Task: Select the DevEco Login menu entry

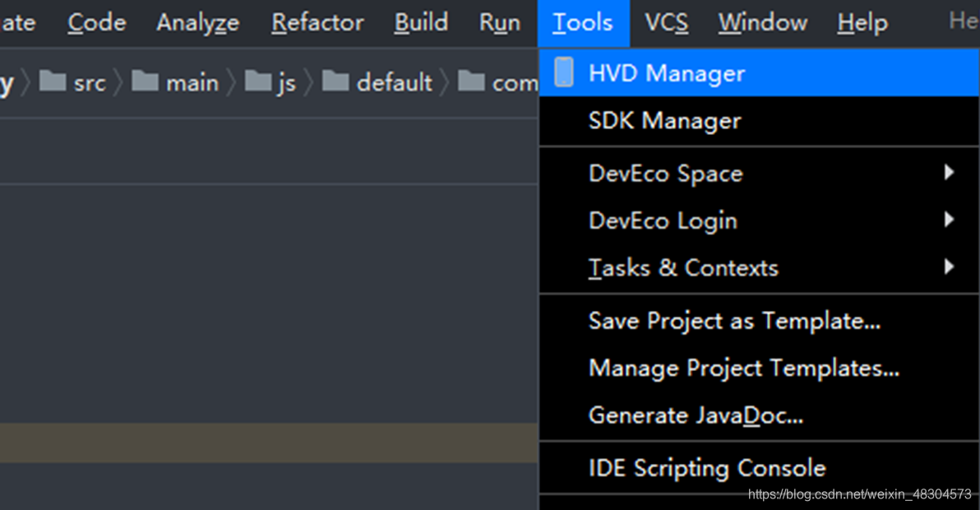Action: (759, 220)
